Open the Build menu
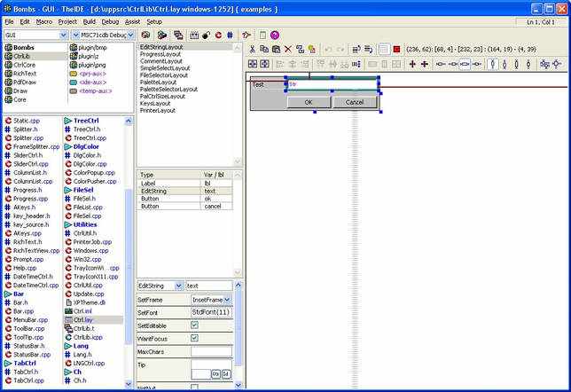Viewport: 571px width, 392px height. pos(89,22)
